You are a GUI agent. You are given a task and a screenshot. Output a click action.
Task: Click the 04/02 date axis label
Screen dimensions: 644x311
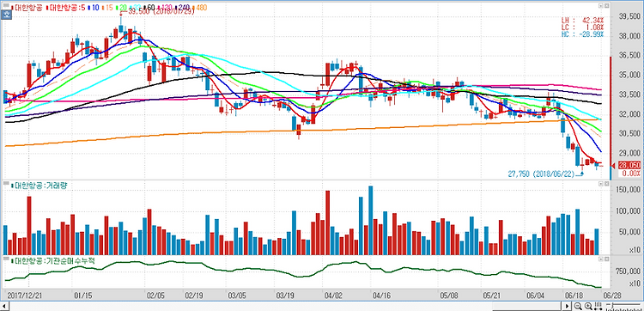[333, 296]
